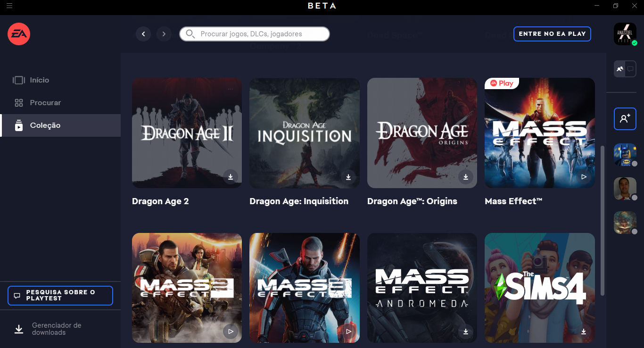Click download icon on Dragon Age 2 tile
The image size is (644, 348).
pos(231,177)
